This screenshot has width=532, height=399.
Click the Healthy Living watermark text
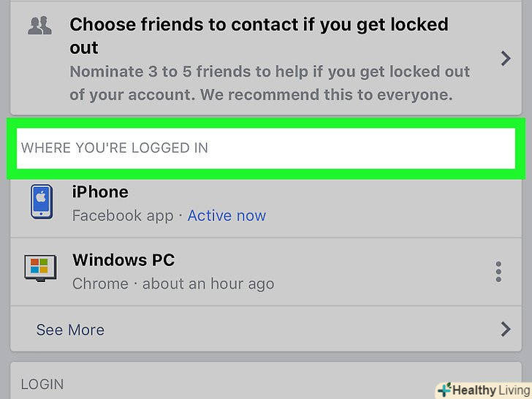click(489, 390)
